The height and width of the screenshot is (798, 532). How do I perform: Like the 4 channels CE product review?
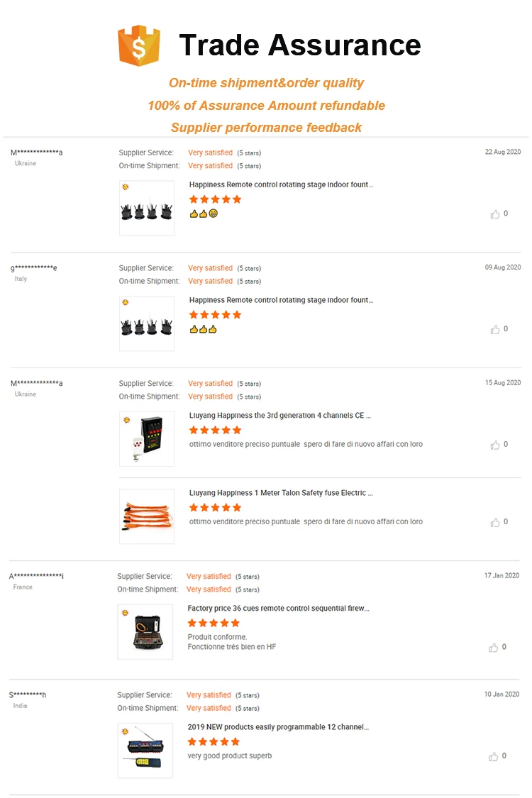point(495,445)
